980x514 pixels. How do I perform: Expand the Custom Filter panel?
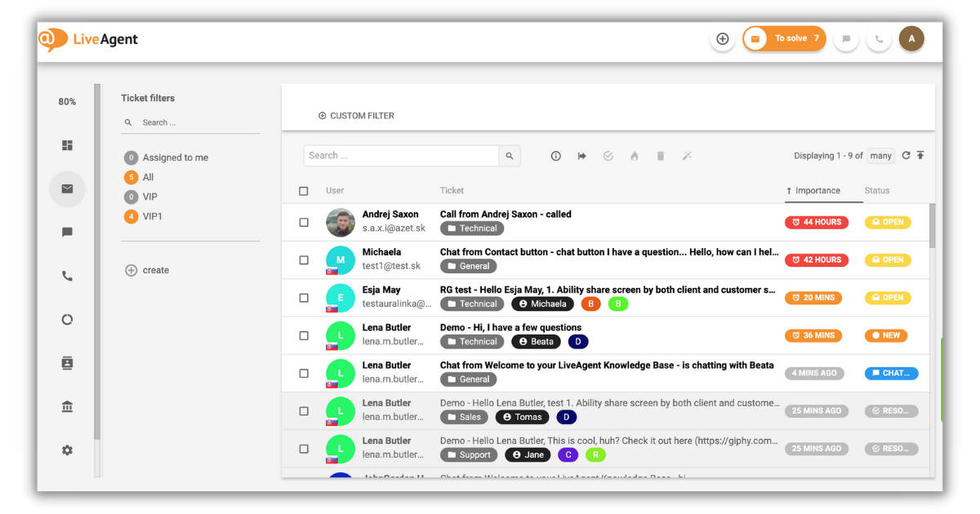(x=356, y=115)
